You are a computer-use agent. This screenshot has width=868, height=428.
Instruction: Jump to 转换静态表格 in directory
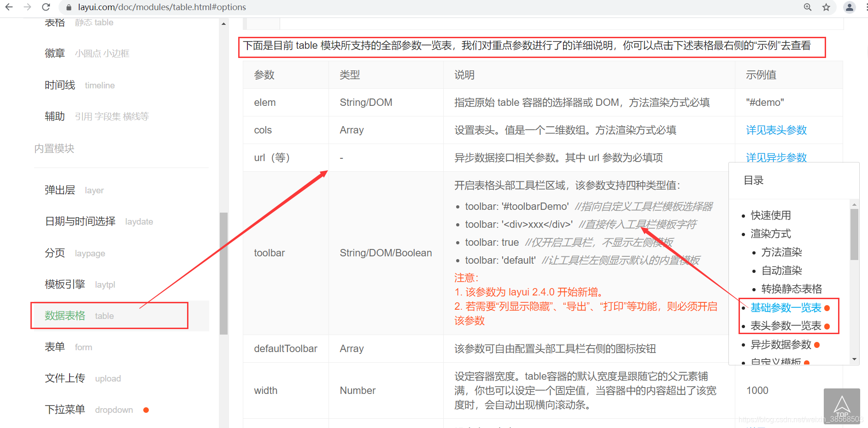point(792,289)
